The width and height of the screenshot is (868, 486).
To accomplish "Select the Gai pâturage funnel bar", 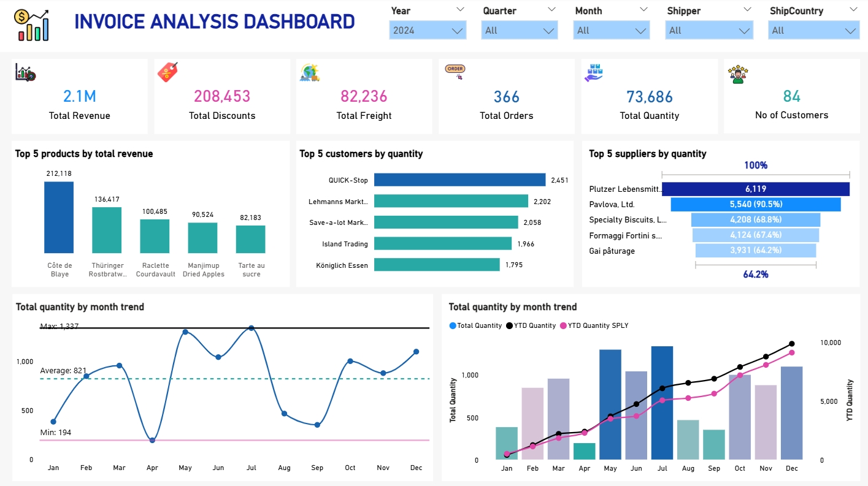I will click(x=756, y=251).
